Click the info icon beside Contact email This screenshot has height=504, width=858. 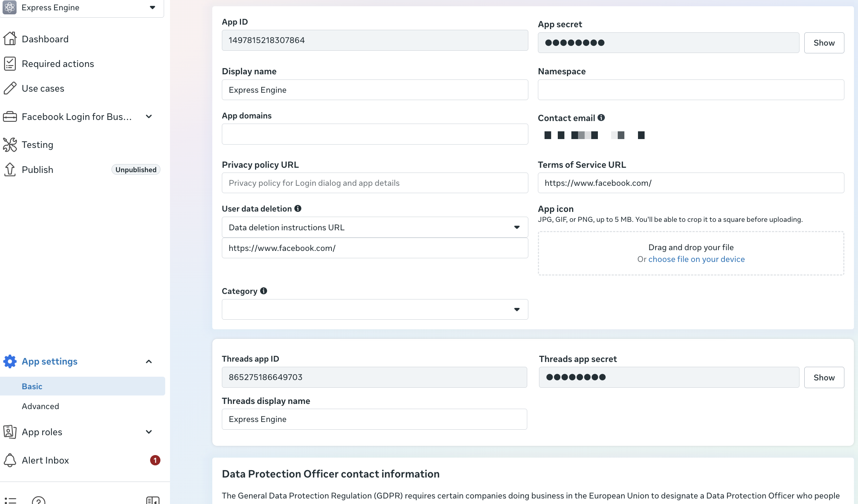point(601,118)
